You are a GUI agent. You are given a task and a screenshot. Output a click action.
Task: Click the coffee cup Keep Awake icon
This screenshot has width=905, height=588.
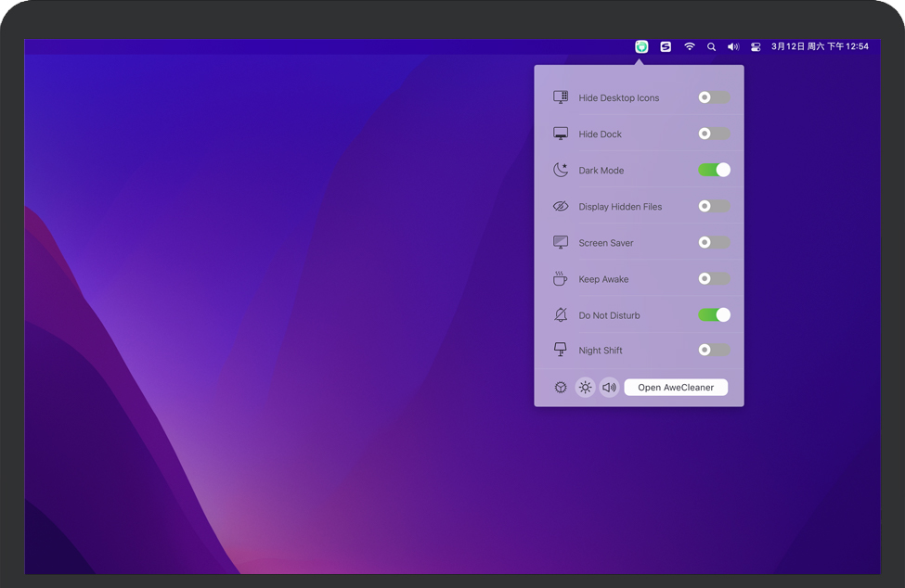click(561, 279)
